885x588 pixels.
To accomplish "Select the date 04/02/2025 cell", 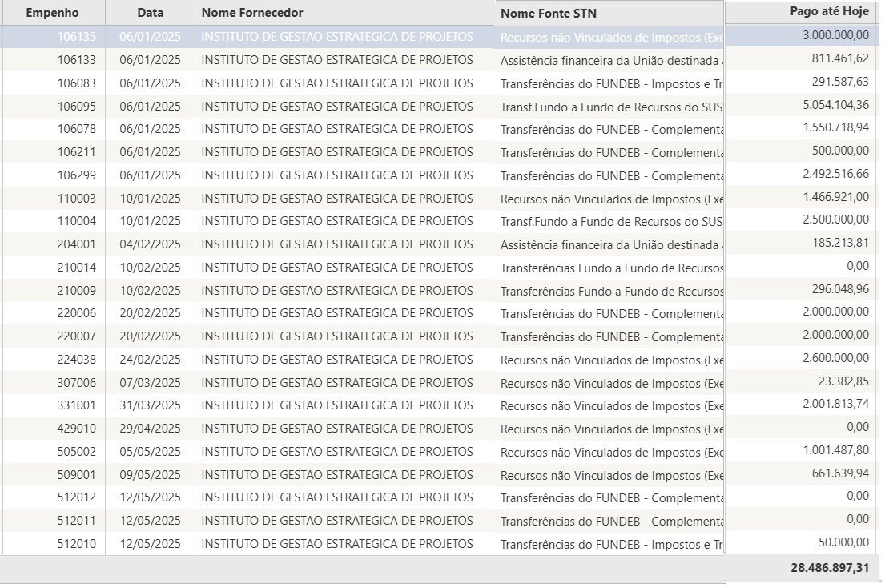I will click(x=151, y=244).
